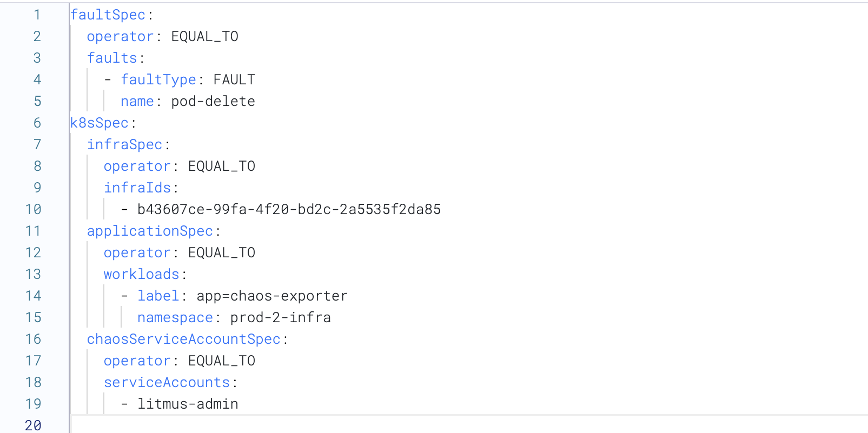Click the k8sSpec key
868x433 pixels.
coord(99,123)
